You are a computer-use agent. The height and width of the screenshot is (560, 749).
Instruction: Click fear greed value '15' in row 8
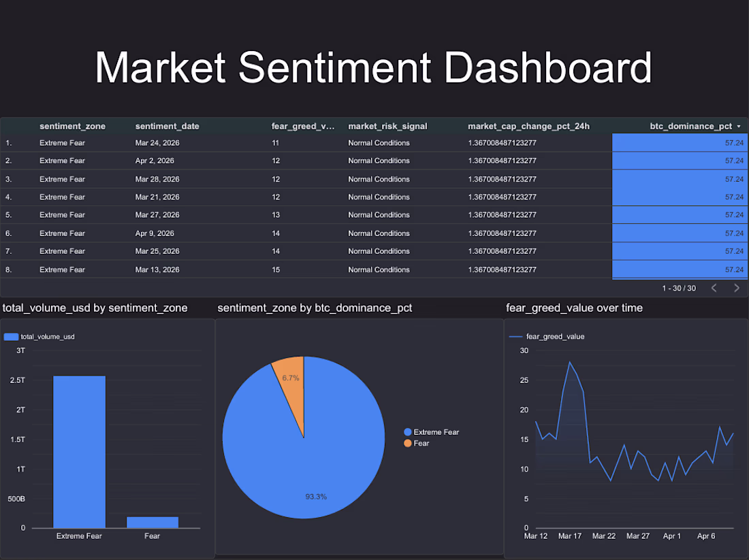(x=276, y=269)
